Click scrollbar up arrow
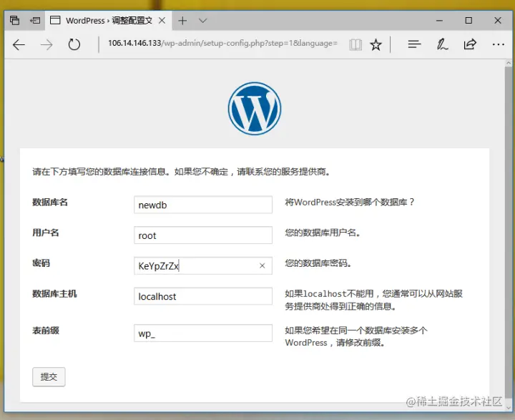Image resolution: width=515 pixels, height=420 pixels. 509,63
